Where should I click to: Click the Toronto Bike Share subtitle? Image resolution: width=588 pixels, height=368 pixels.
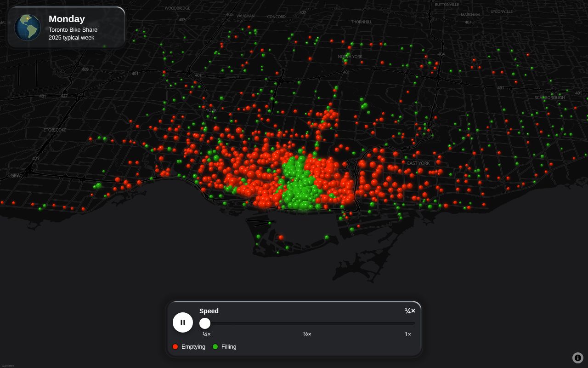click(x=73, y=30)
